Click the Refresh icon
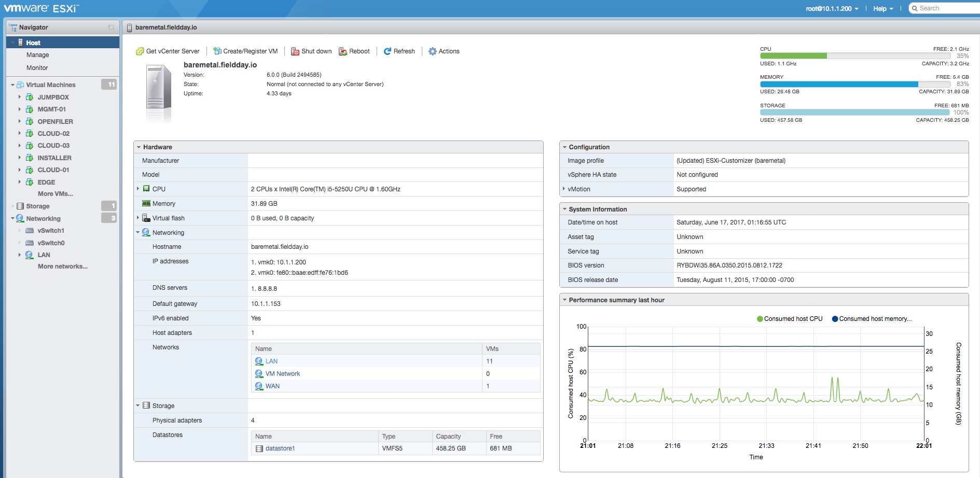 [387, 51]
